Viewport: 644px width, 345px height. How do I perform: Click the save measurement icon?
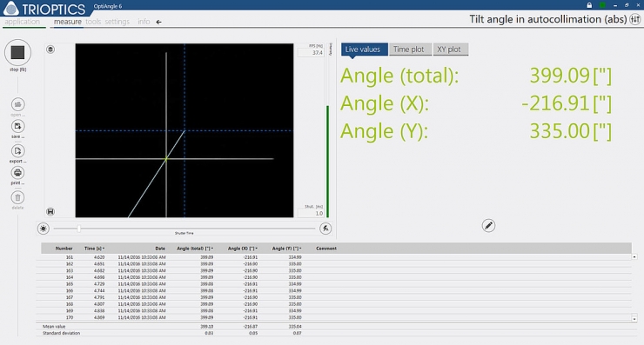tap(17, 126)
